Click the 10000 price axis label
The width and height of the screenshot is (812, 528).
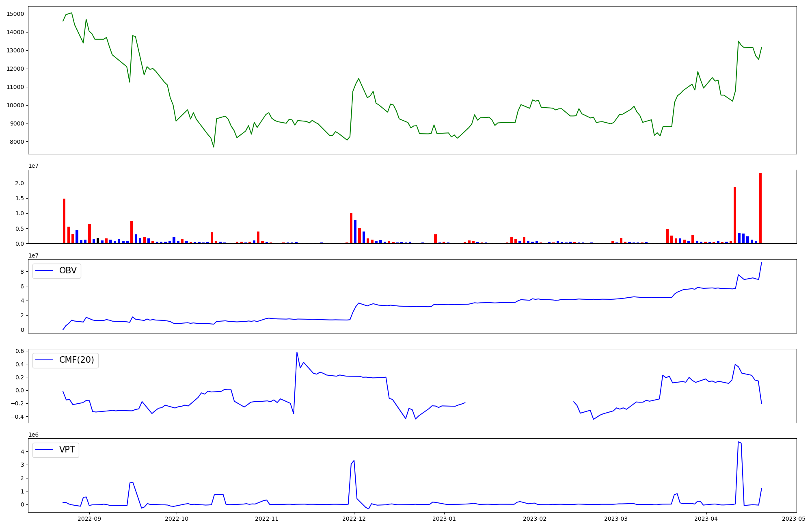[15, 105]
